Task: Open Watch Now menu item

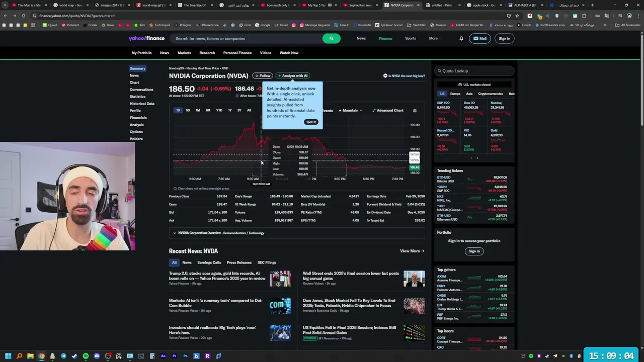Action: pyautogui.click(x=289, y=53)
